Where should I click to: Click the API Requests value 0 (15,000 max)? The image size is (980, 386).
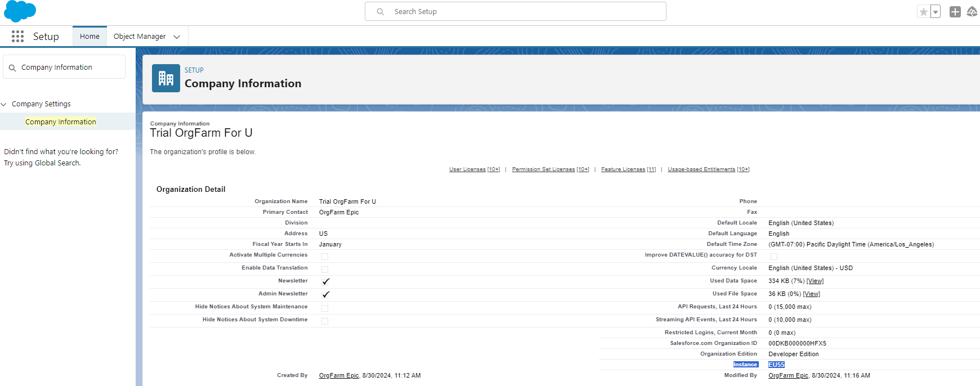coord(790,307)
